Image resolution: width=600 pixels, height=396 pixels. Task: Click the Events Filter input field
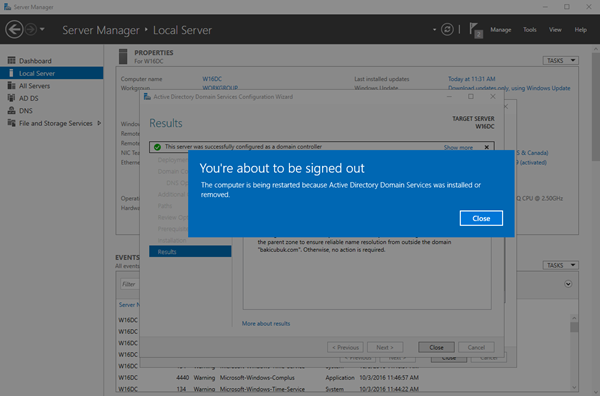point(130,284)
